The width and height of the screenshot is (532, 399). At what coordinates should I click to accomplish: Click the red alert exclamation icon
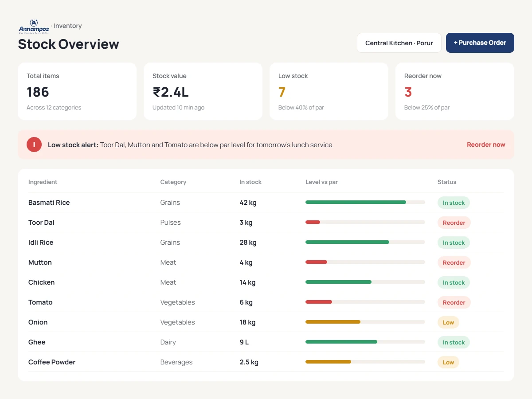point(34,145)
